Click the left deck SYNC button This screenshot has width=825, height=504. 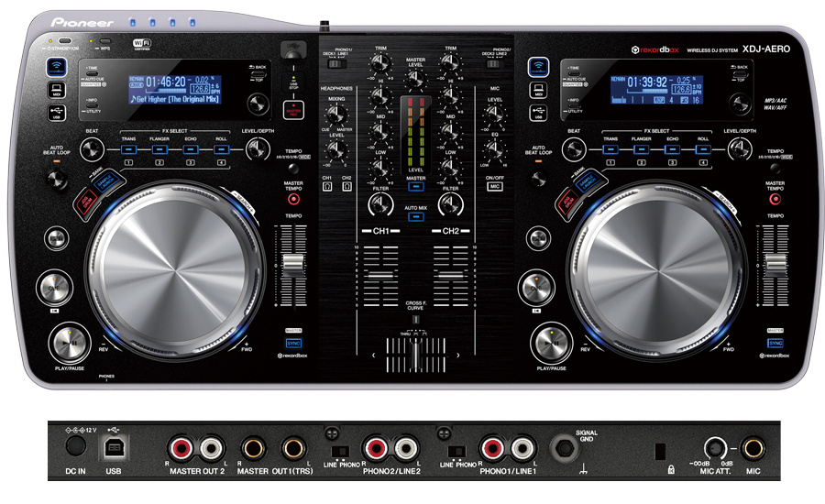(x=293, y=344)
